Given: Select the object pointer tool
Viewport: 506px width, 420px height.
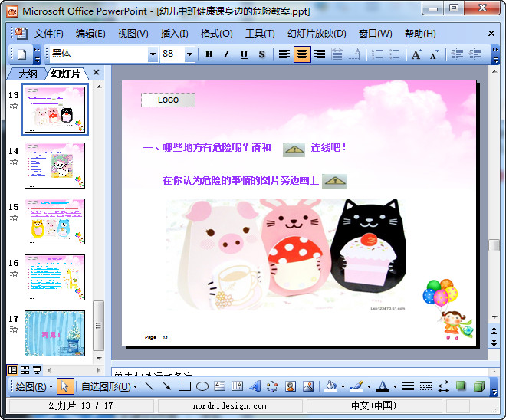Looking at the screenshot, I should click(x=65, y=386).
